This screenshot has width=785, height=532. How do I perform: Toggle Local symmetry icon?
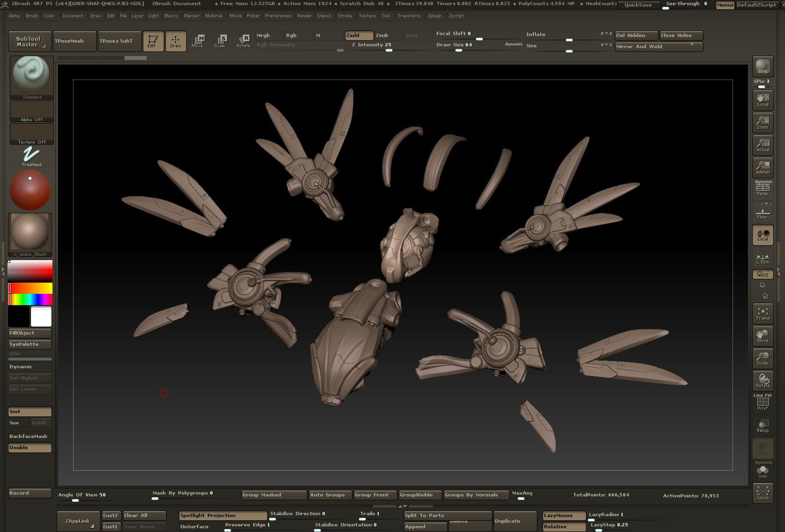click(x=763, y=235)
